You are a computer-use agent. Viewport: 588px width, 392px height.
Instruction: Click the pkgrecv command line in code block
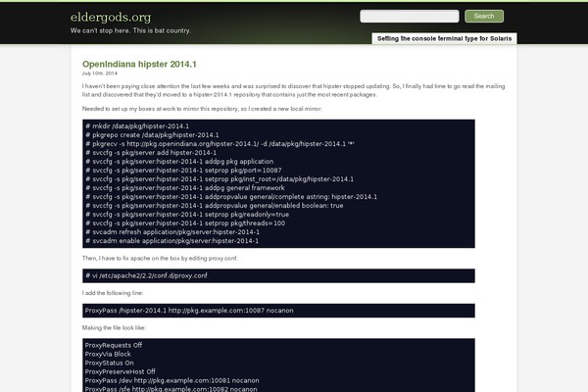pos(220,144)
